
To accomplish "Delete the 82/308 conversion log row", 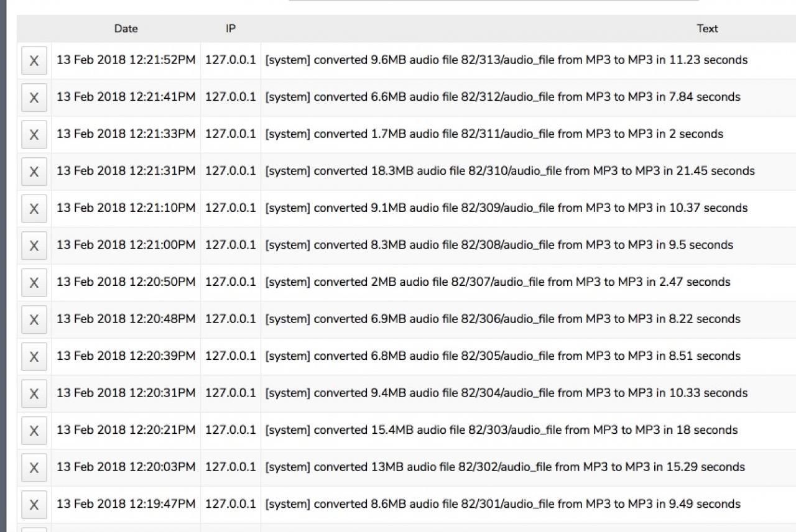I will (x=34, y=245).
